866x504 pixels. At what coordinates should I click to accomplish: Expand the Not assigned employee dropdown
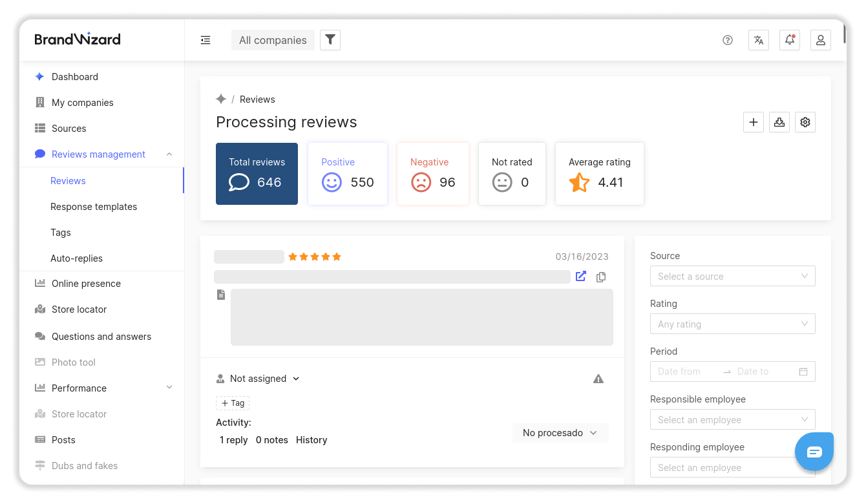pyautogui.click(x=258, y=378)
